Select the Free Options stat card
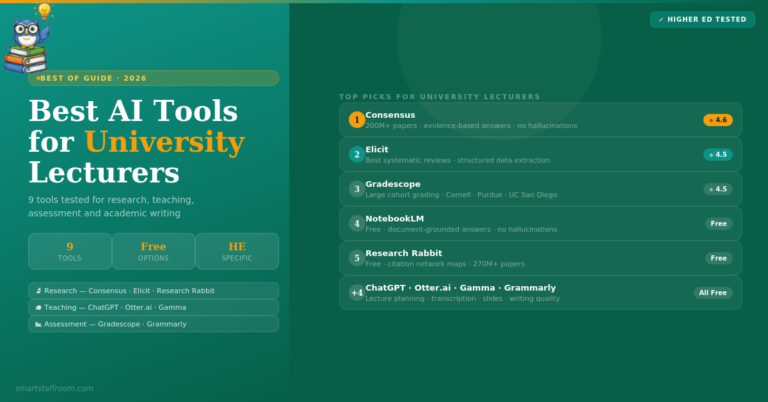The image size is (768, 402). point(153,251)
